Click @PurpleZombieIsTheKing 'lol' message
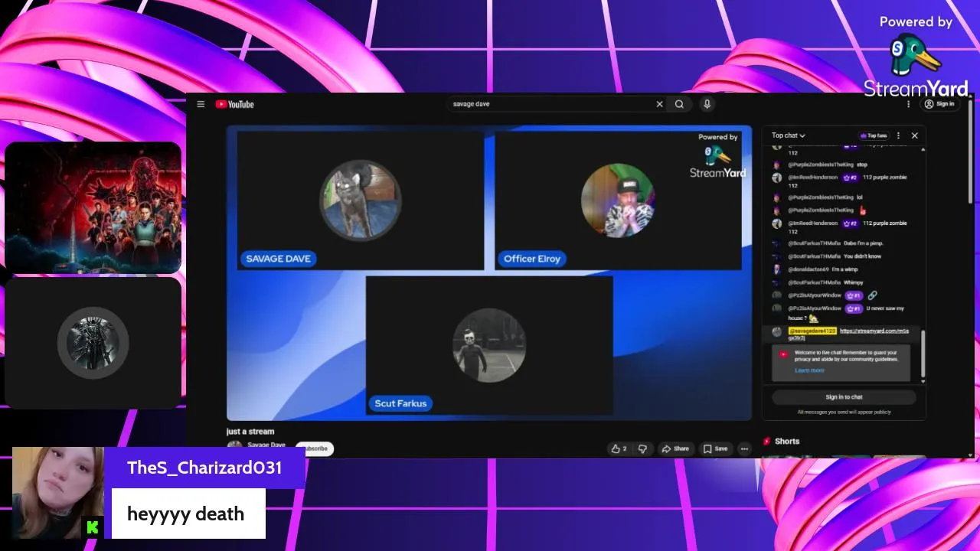Image resolution: width=980 pixels, height=551 pixels. click(x=860, y=197)
